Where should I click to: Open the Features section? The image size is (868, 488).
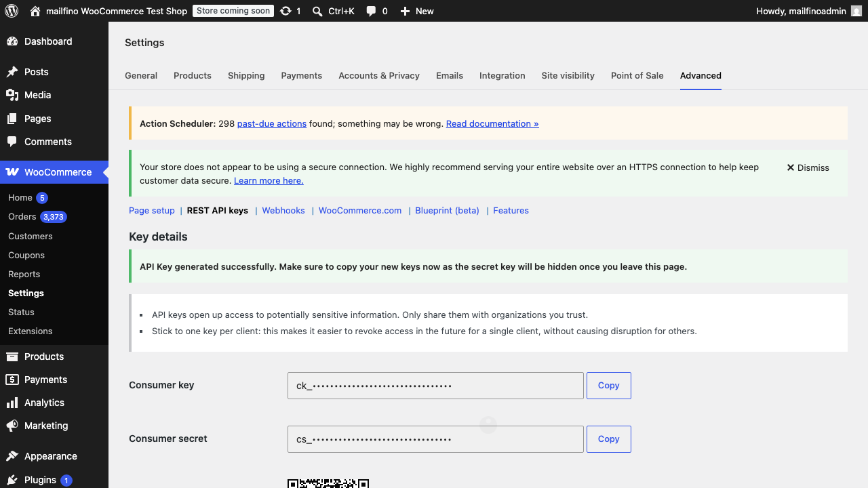pyautogui.click(x=511, y=211)
